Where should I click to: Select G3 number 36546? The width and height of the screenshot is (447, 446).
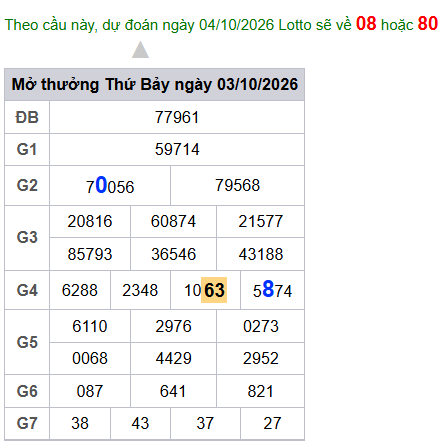pos(173,254)
